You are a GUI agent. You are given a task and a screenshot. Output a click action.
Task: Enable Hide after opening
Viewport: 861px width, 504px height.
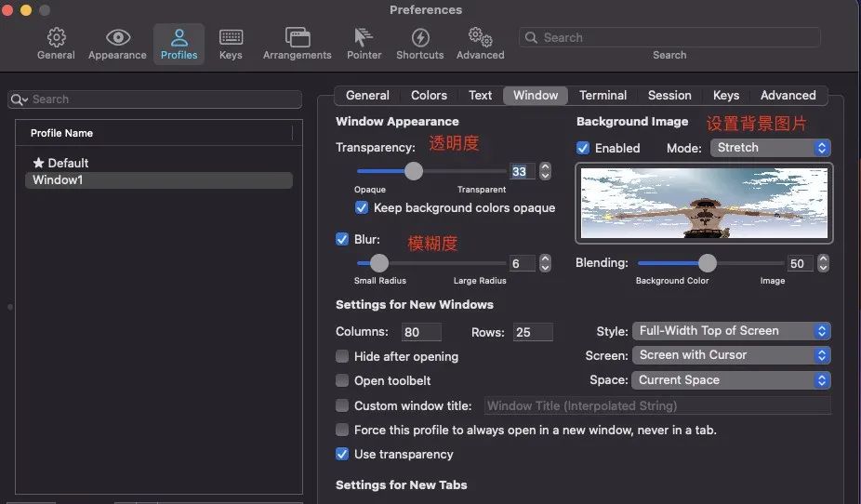[342, 356]
